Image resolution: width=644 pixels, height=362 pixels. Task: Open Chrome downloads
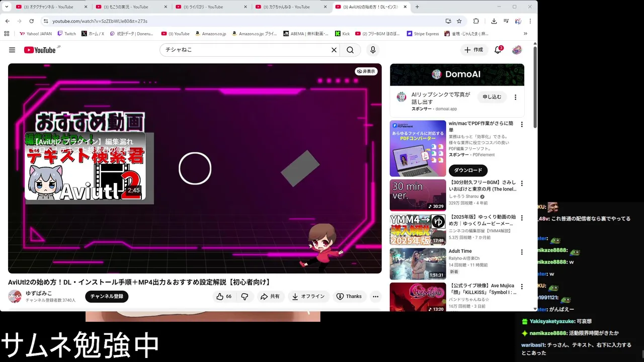[494, 21]
